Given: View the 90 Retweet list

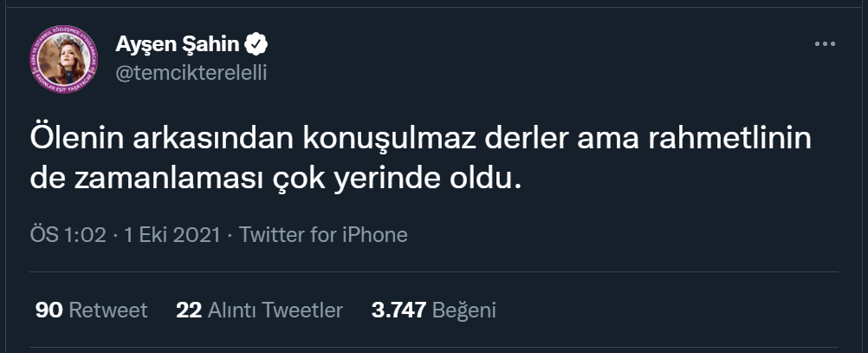Looking at the screenshot, I should coord(92,310).
